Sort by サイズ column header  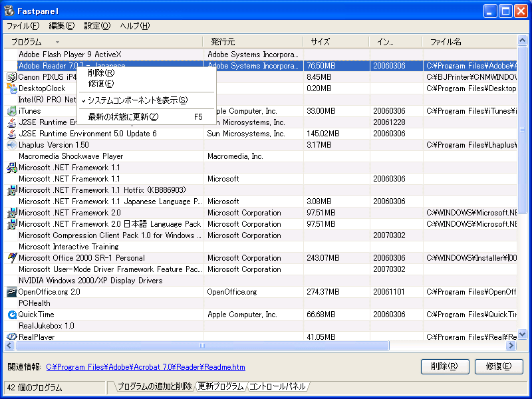pos(335,42)
